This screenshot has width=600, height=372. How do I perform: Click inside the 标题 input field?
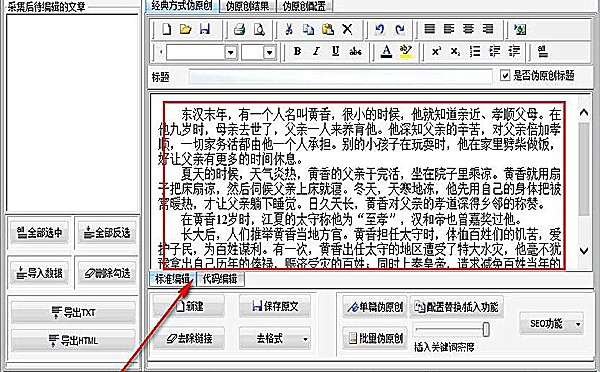pyautogui.click(x=340, y=77)
